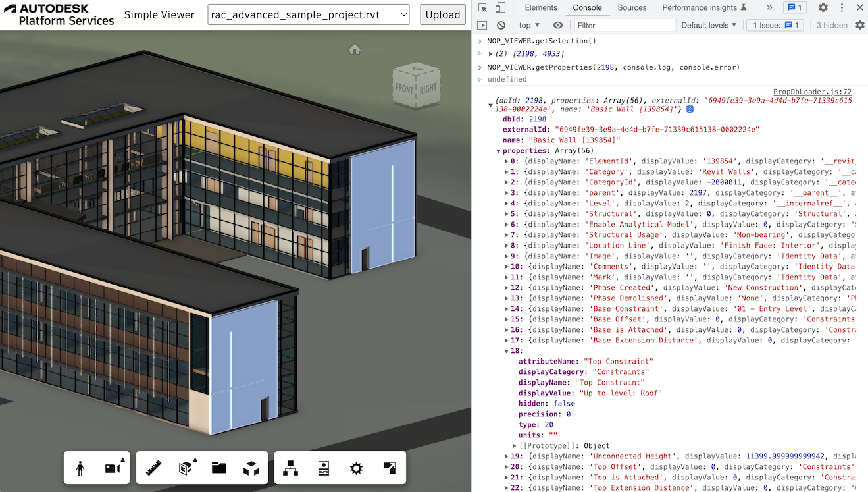
Task: Click the Simple Viewer title
Action: point(159,14)
